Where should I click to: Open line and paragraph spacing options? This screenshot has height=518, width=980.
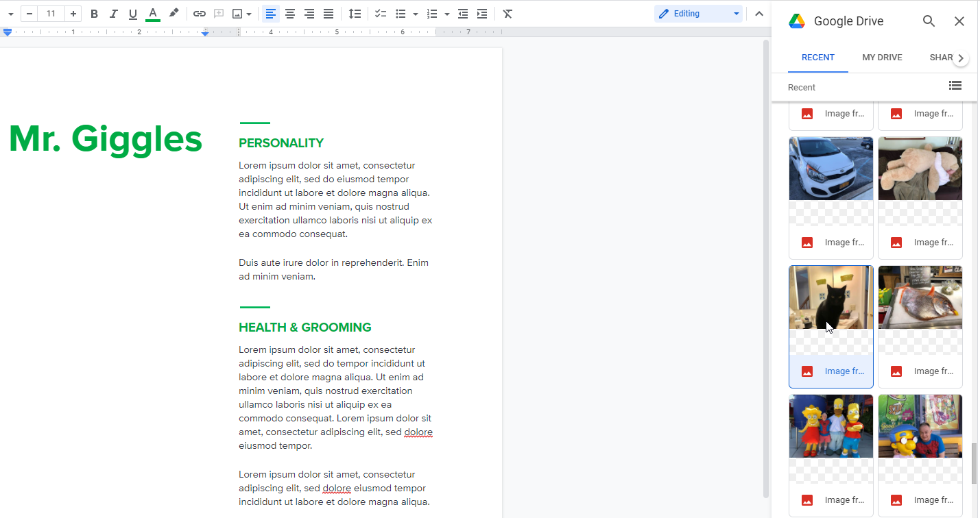point(355,14)
